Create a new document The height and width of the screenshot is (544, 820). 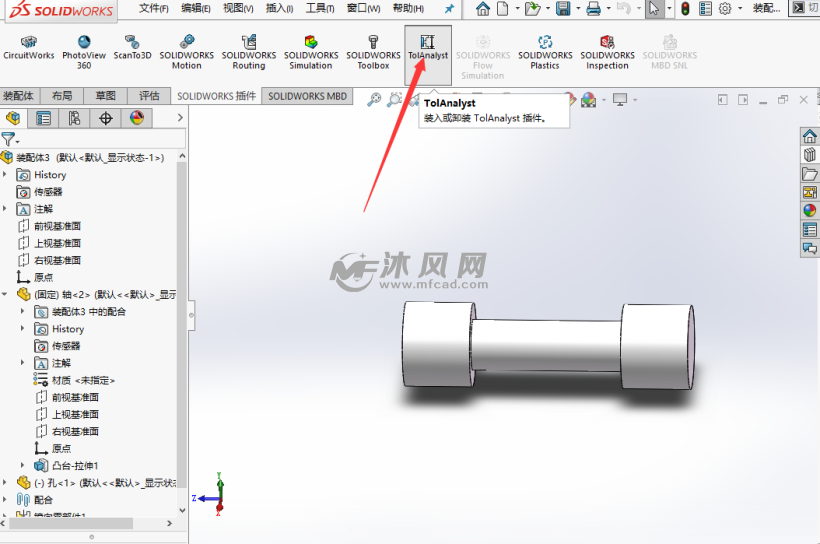[x=503, y=8]
